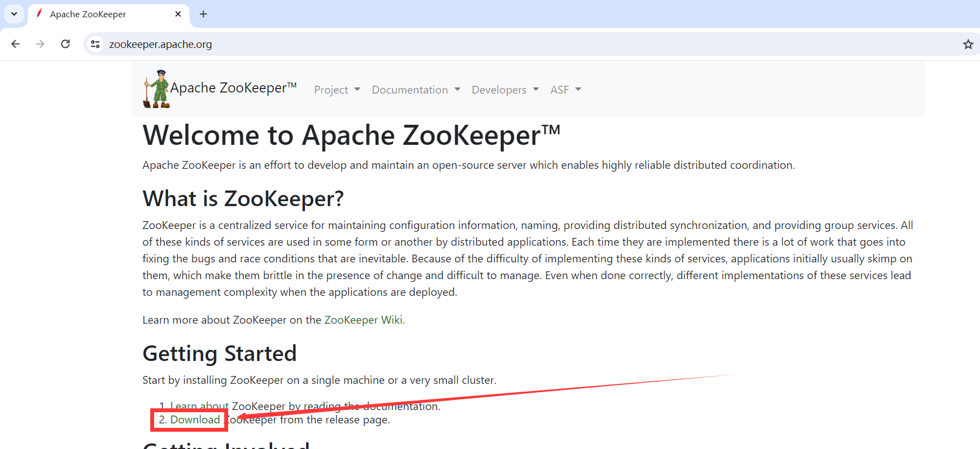Open a new browser tab
Image resolution: width=980 pixels, height=449 pixels.
[x=204, y=14]
